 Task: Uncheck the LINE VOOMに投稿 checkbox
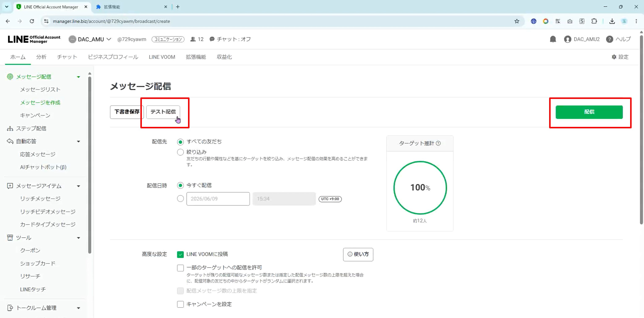tap(180, 255)
